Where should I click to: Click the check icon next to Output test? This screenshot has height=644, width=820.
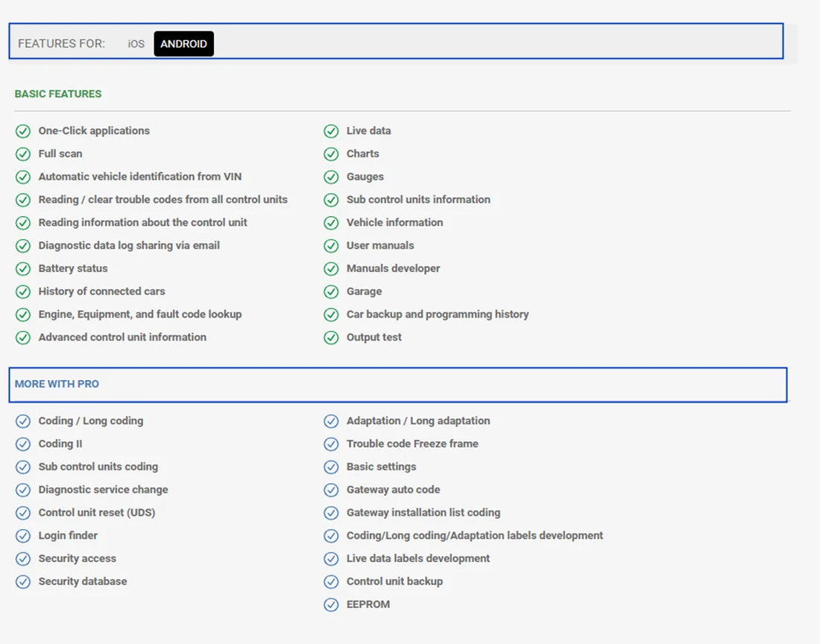pyautogui.click(x=331, y=338)
